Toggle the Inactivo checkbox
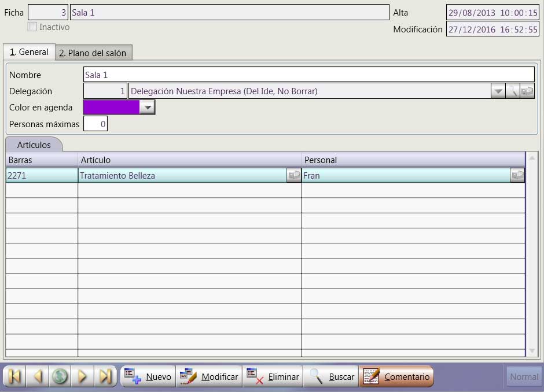 pyautogui.click(x=32, y=27)
